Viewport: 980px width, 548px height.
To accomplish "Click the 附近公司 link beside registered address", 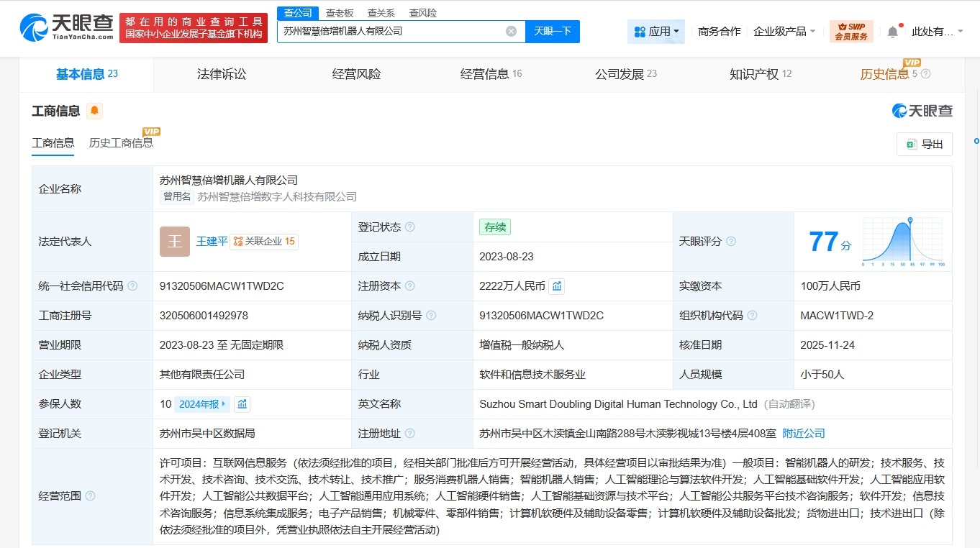I will [804, 433].
